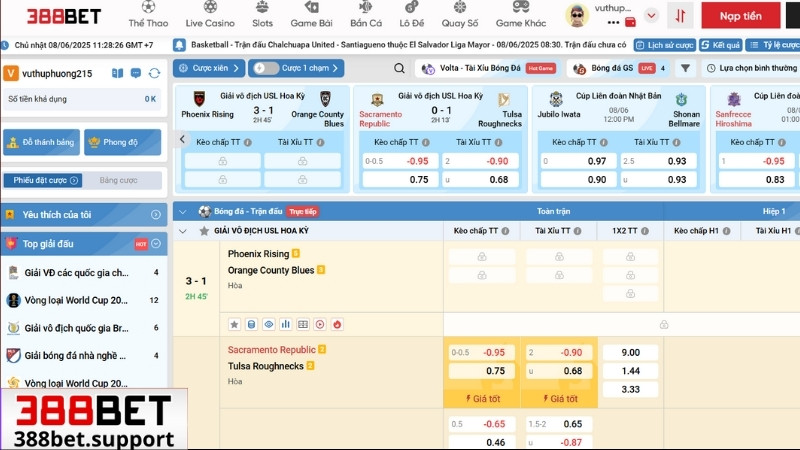Switch to the Bảng cược tab
800x450 pixels.
click(x=119, y=180)
